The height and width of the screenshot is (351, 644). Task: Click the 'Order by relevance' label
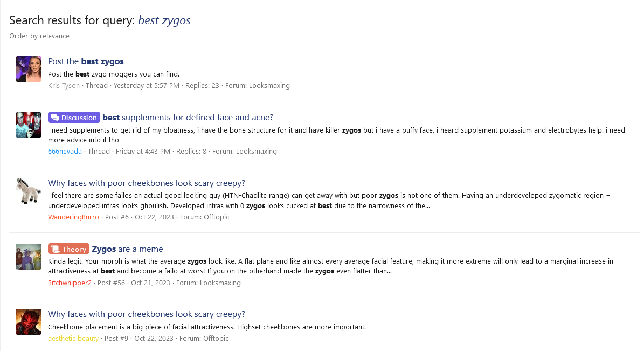tap(39, 36)
